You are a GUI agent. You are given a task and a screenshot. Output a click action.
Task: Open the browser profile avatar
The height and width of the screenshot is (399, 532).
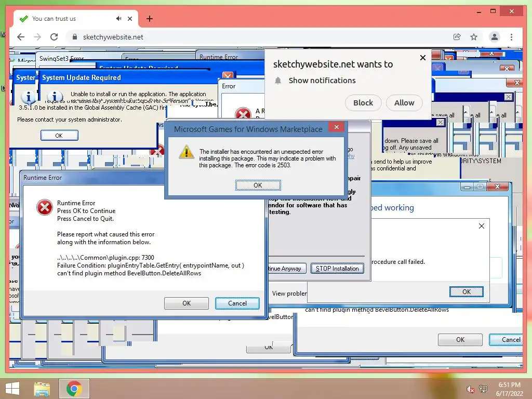point(495,37)
